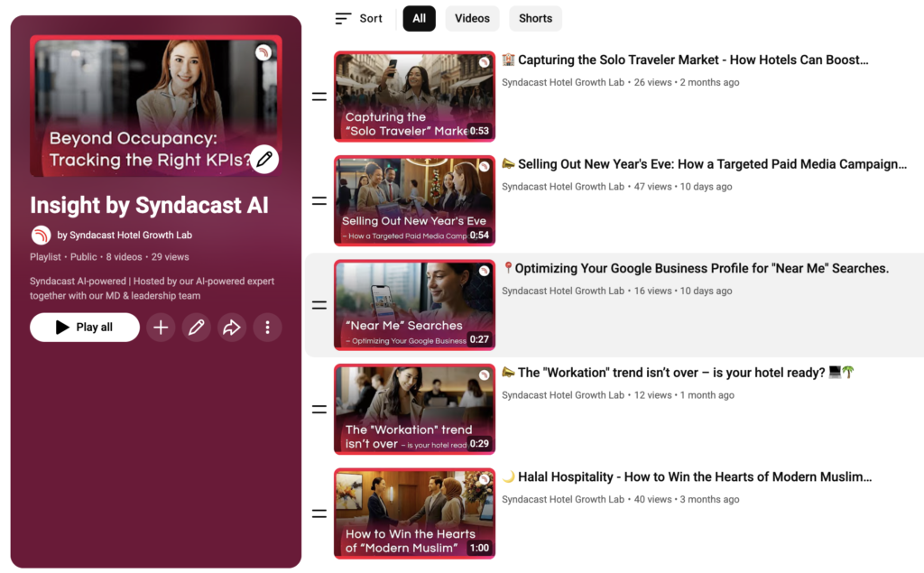Open the Selling Out New Year's Eve thumbnail
Screen dimensions: 924x573
414,200
